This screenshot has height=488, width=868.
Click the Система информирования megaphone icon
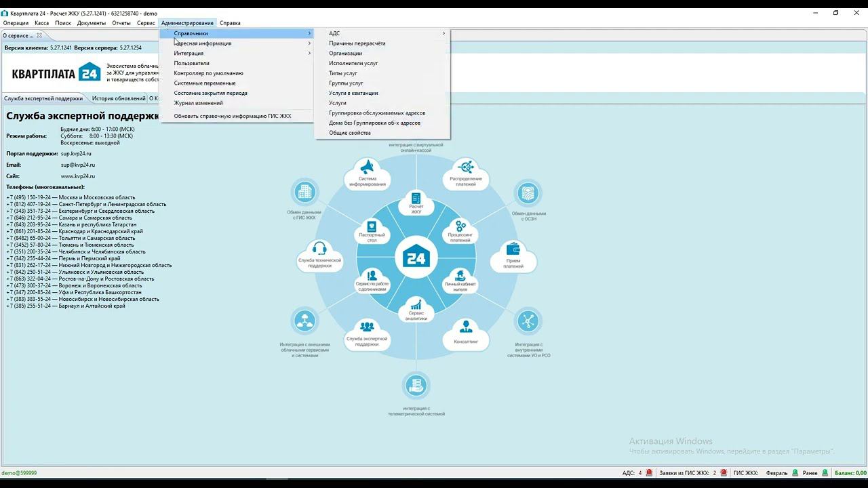click(x=368, y=167)
